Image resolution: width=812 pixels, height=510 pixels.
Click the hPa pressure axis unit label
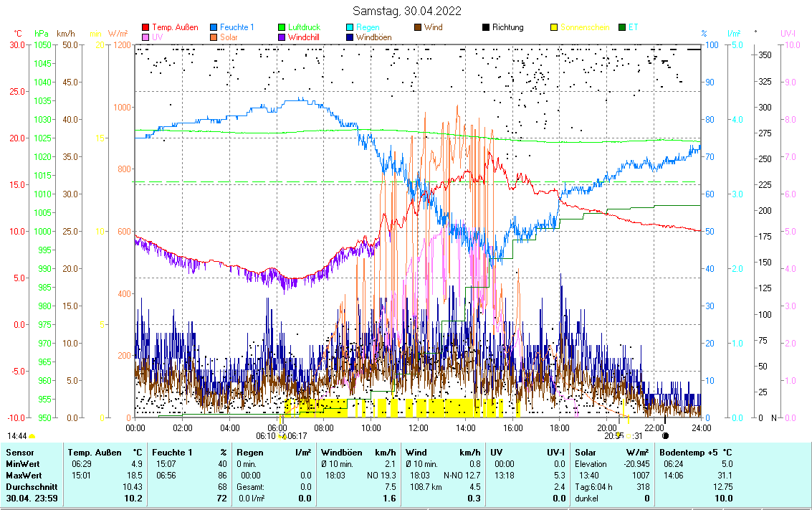[x=42, y=34]
